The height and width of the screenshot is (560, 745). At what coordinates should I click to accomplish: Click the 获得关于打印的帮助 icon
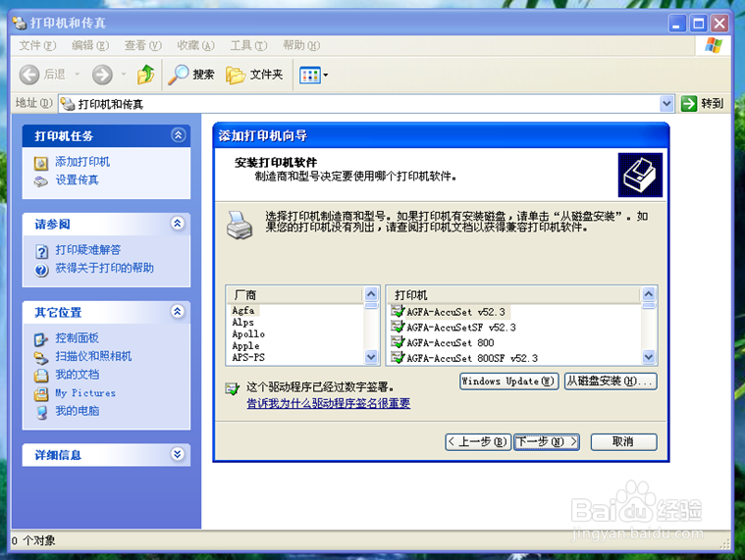click(42, 270)
